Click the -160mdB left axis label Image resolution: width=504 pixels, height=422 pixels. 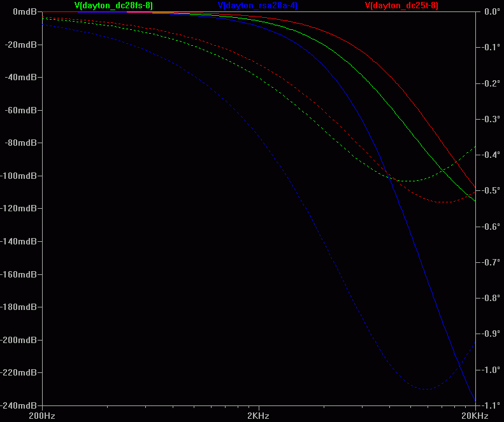click(18, 274)
